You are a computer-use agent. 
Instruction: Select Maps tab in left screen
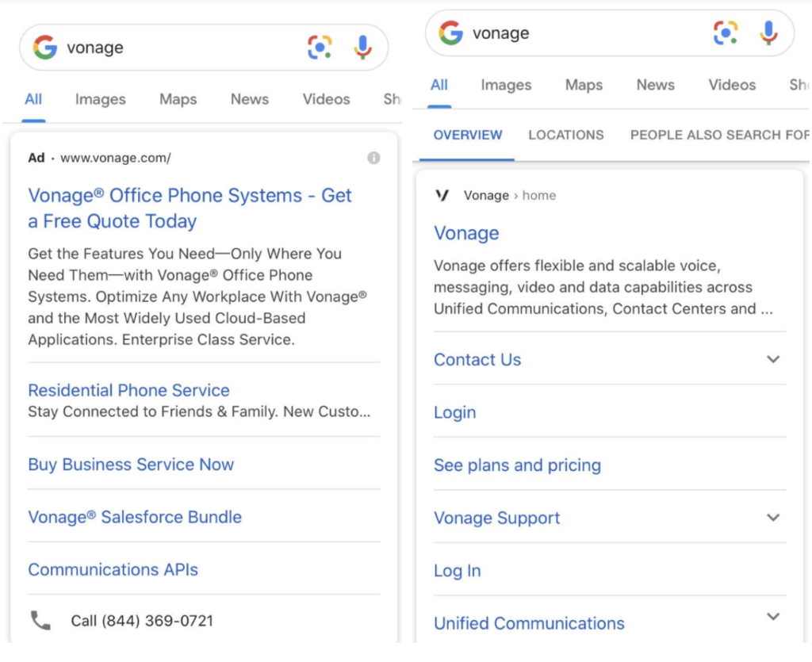pos(178,99)
